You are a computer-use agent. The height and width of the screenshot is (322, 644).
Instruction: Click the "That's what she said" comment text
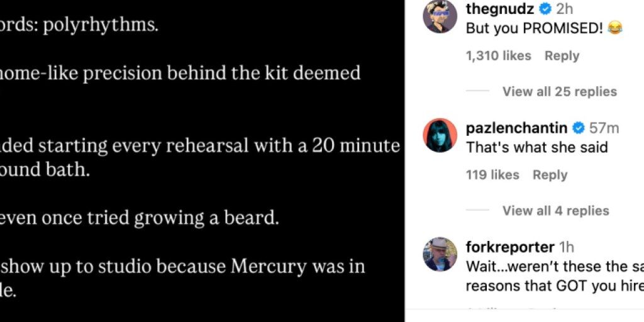click(x=536, y=148)
